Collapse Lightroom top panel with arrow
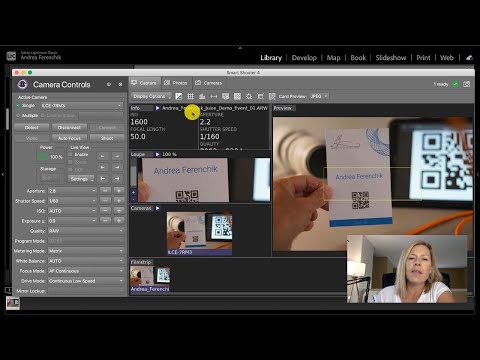The image size is (480, 360). [x=240, y=48]
